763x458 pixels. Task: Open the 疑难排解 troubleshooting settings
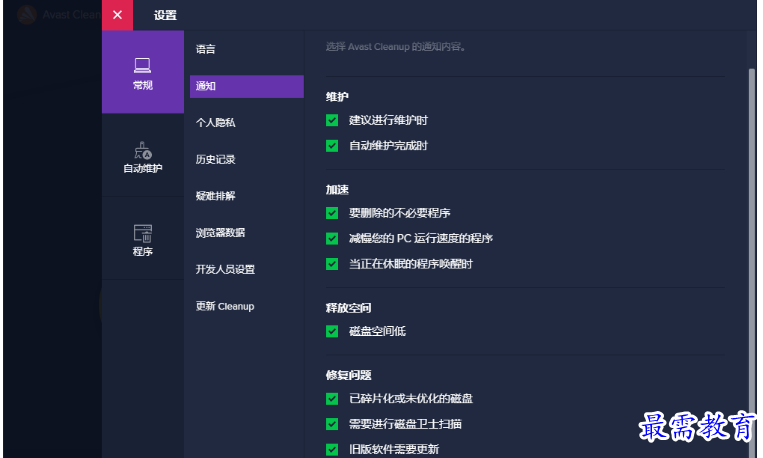point(216,196)
